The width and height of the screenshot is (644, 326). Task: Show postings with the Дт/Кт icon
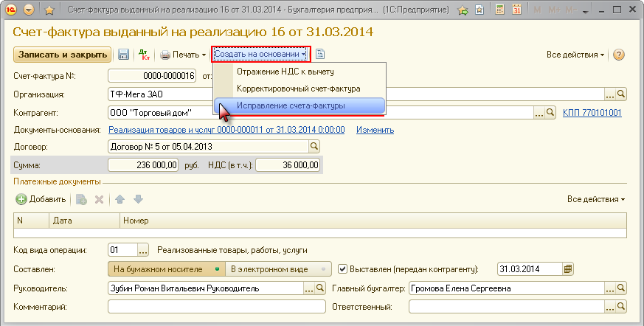pyautogui.click(x=144, y=55)
